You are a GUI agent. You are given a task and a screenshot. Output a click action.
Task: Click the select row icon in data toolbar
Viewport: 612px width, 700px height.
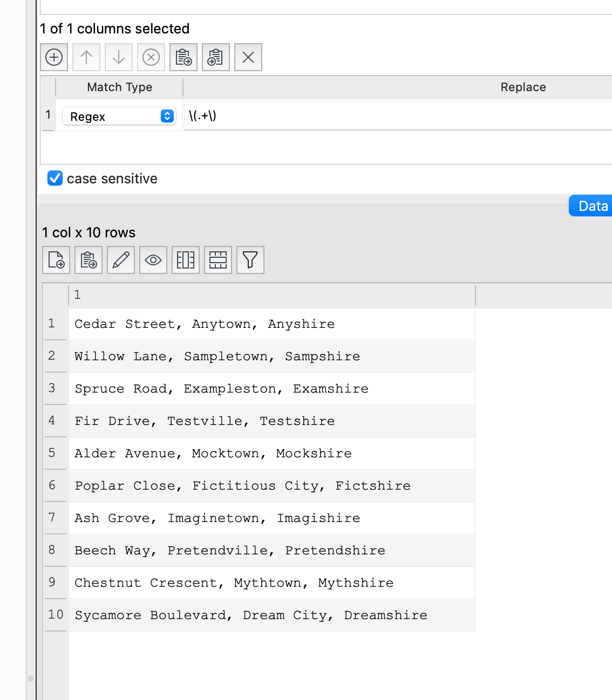(218, 260)
